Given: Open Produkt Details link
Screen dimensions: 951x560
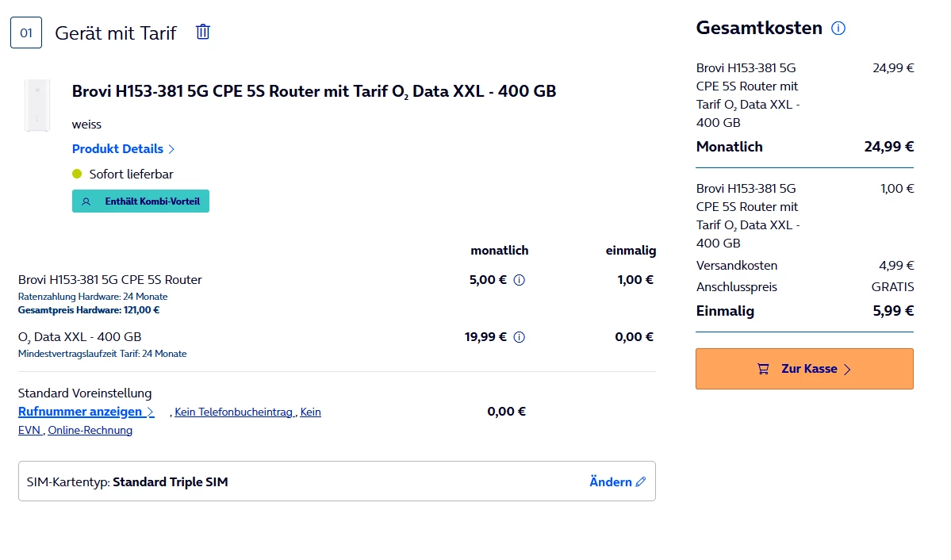Looking at the screenshot, I should click(x=117, y=149).
